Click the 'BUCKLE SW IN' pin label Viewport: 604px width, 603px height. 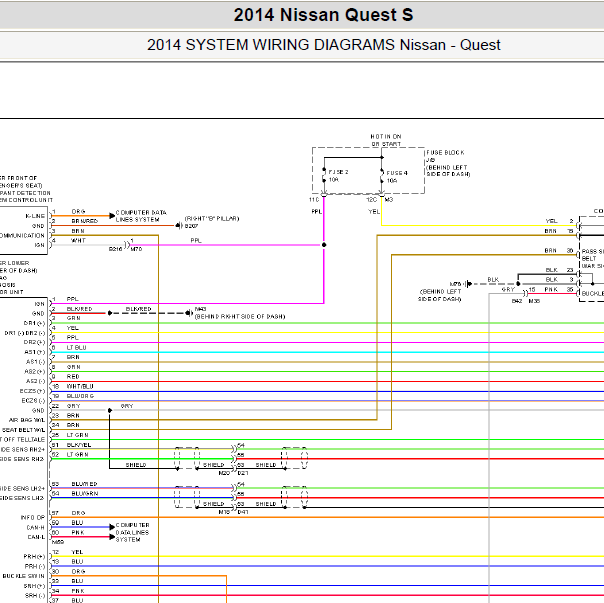[23, 576]
